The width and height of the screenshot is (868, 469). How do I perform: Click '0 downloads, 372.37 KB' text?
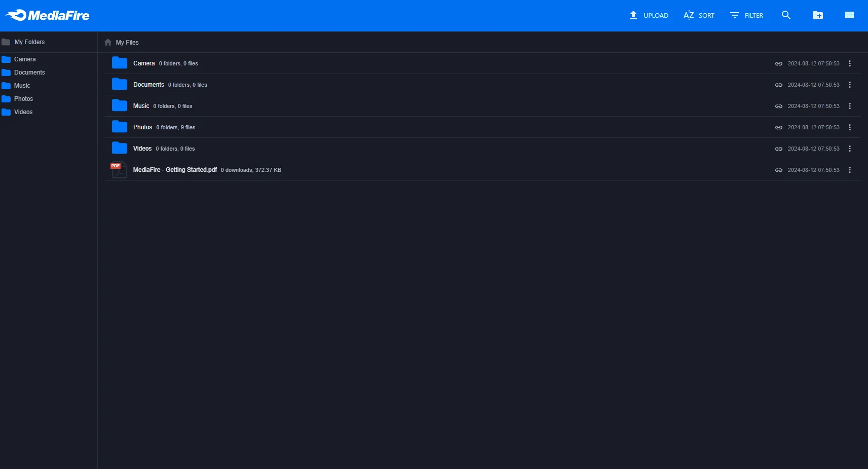251,170
